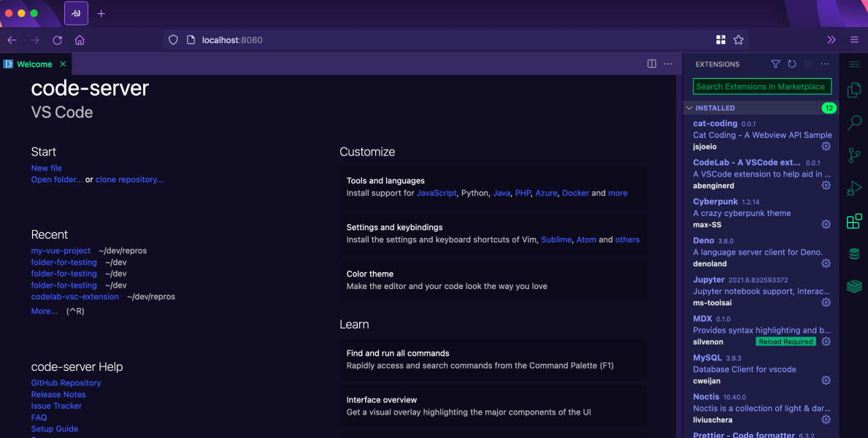This screenshot has width=868, height=438.
Task: Select the Welcome tab
Action: tap(34, 64)
